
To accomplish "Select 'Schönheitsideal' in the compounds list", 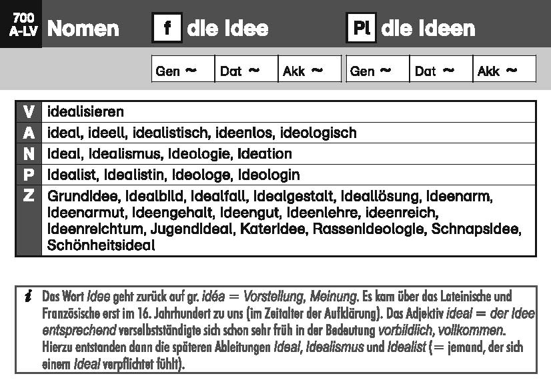I will point(101,245).
